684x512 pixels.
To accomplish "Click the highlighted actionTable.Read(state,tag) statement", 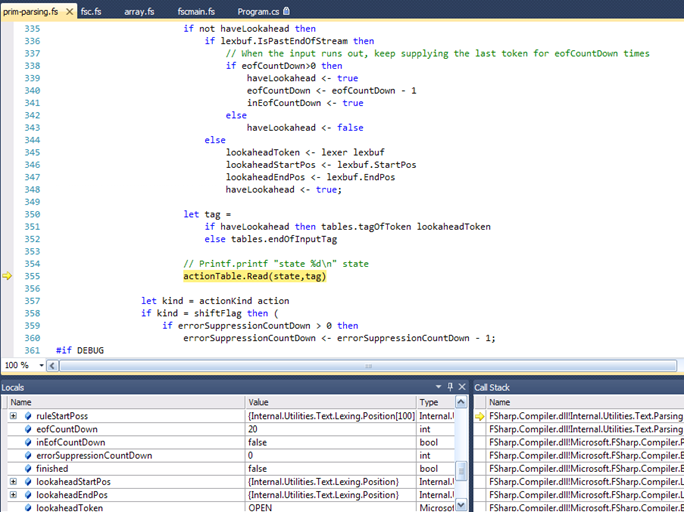I will 254,276.
